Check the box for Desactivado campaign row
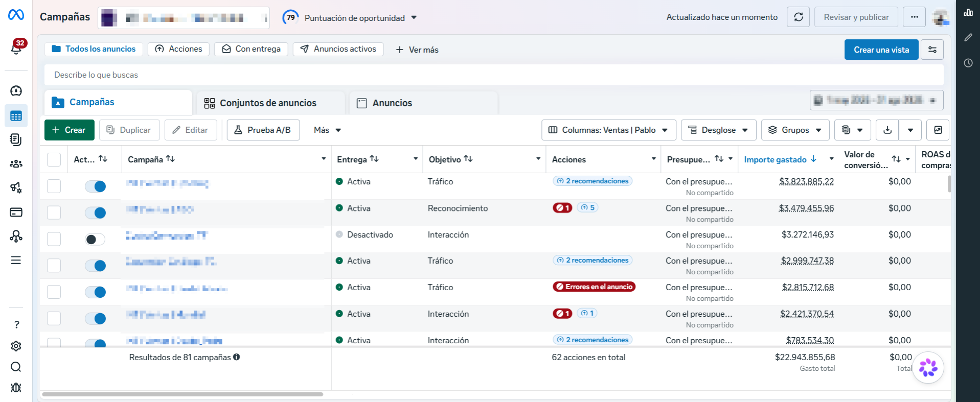Image resolution: width=980 pixels, height=402 pixels. tap(54, 239)
